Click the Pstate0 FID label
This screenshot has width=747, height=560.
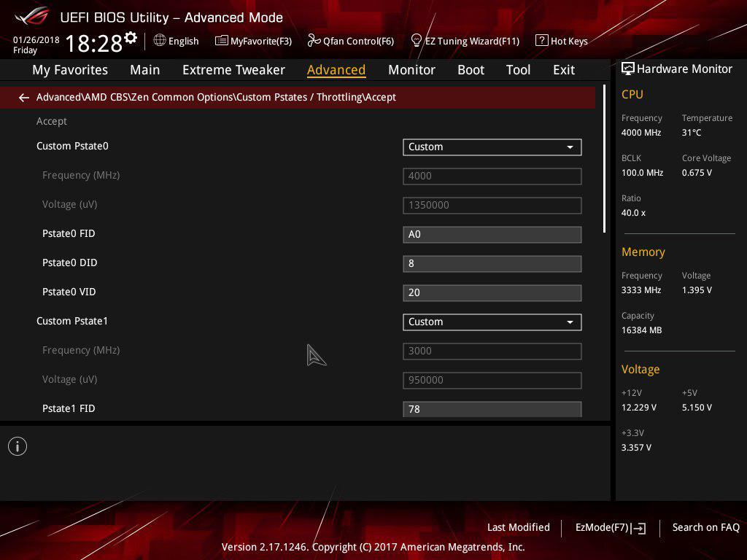click(69, 234)
